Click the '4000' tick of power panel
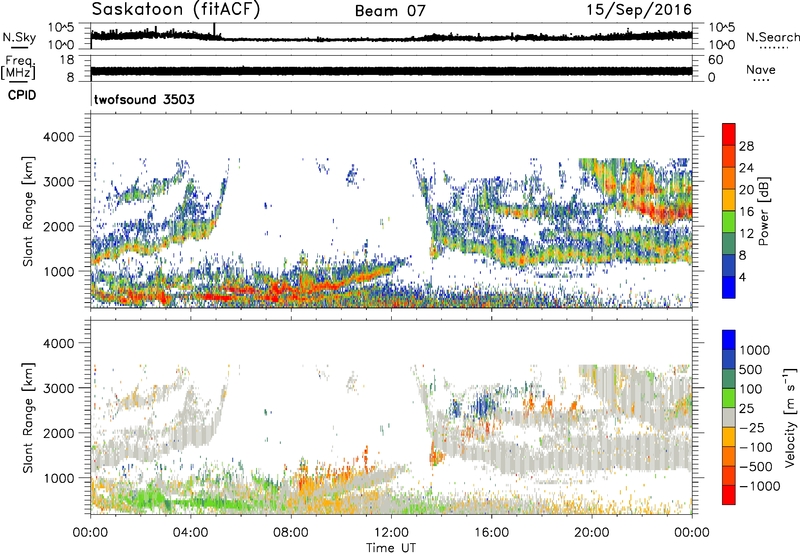 click(x=58, y=137)
